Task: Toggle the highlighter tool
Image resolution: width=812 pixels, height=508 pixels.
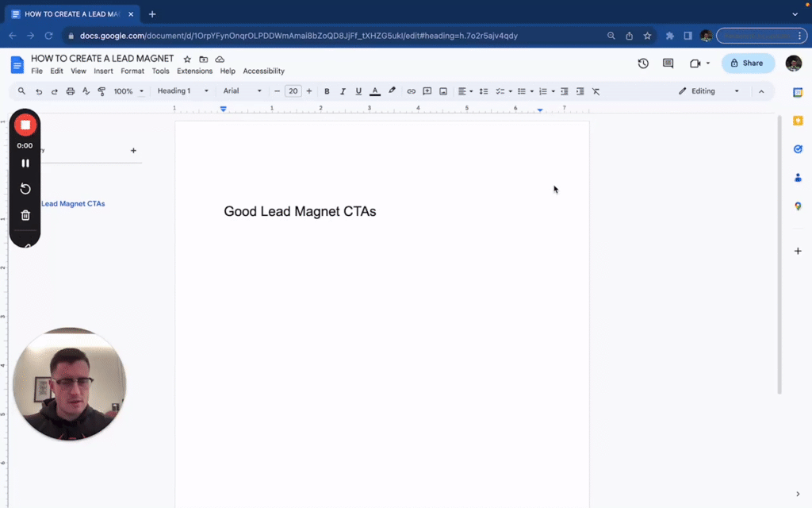Action: click(x=391, y=90)
